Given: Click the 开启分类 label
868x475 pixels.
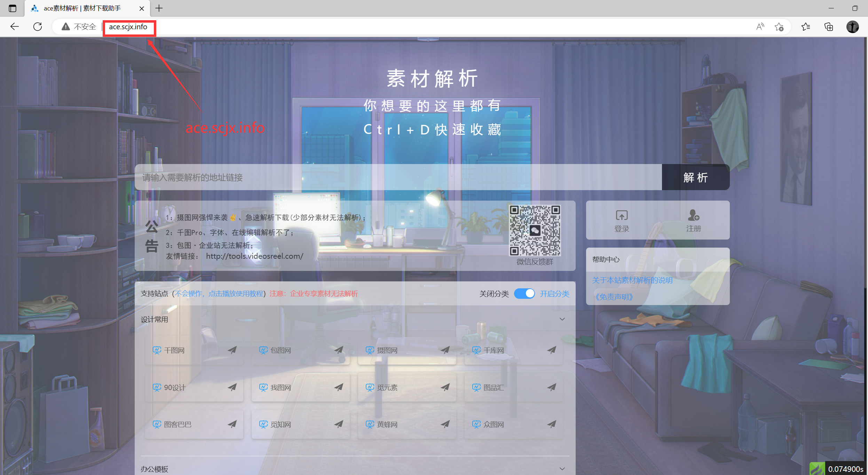Looking at the screenshot, I should click(x=554, y=294).
